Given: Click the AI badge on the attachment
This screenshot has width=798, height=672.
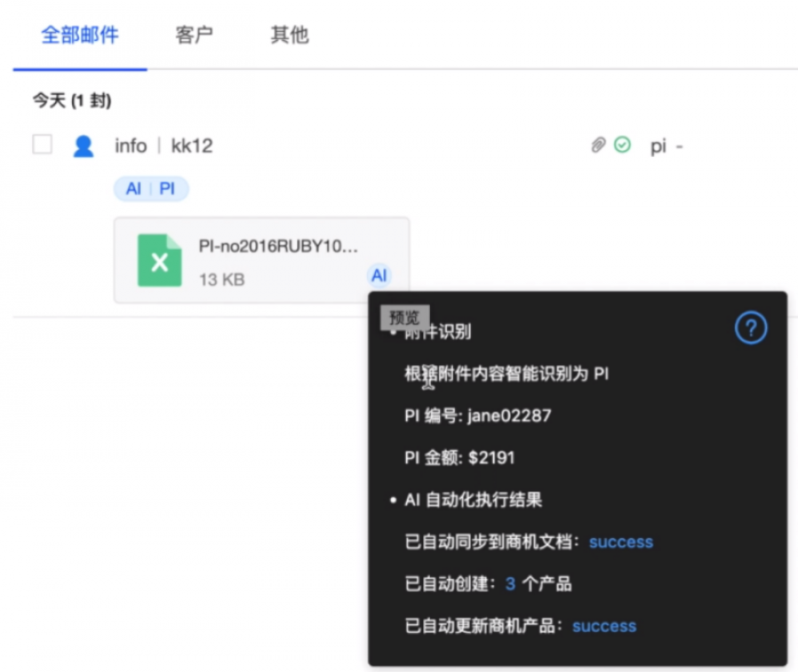Looking at the screenshot, I should (x=379, y=275).
